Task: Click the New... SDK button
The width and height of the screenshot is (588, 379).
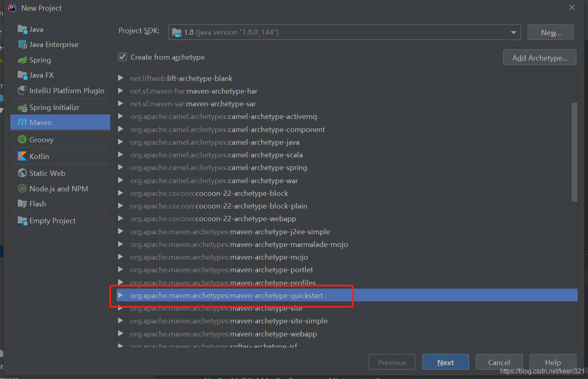Action: pos(550,32)
